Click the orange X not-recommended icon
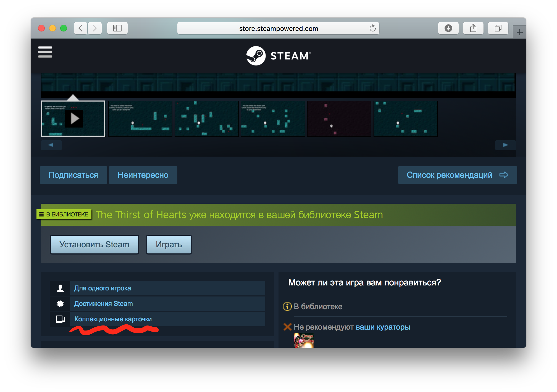The image size is (557, 392). (287, 327)
